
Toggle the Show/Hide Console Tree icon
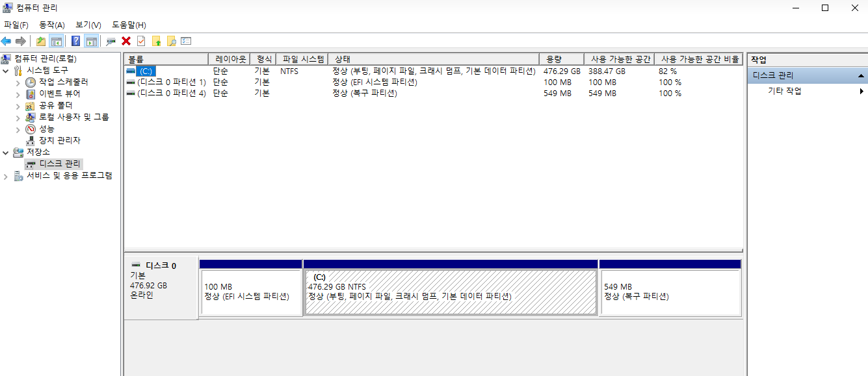(57, 41)
